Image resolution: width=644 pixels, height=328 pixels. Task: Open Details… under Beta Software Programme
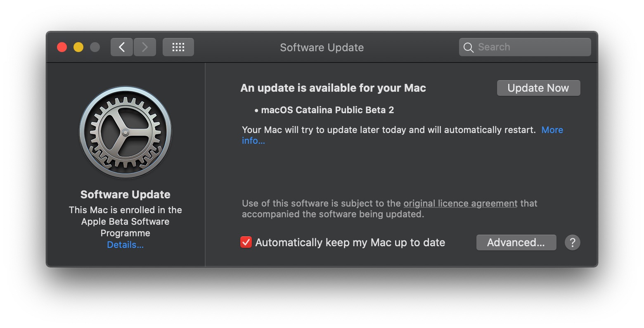coord(125,245)
